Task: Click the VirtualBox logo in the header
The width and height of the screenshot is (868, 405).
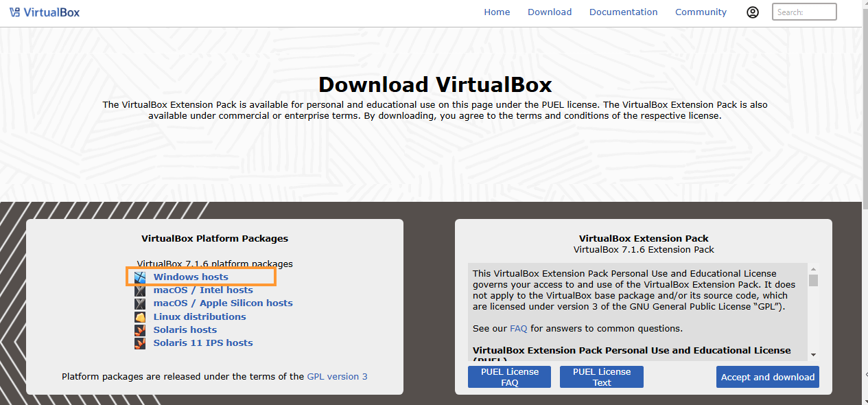Action: [45, 12]
